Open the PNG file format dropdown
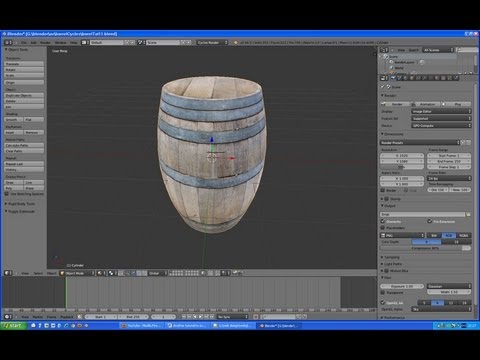 (x=402, y=235)
